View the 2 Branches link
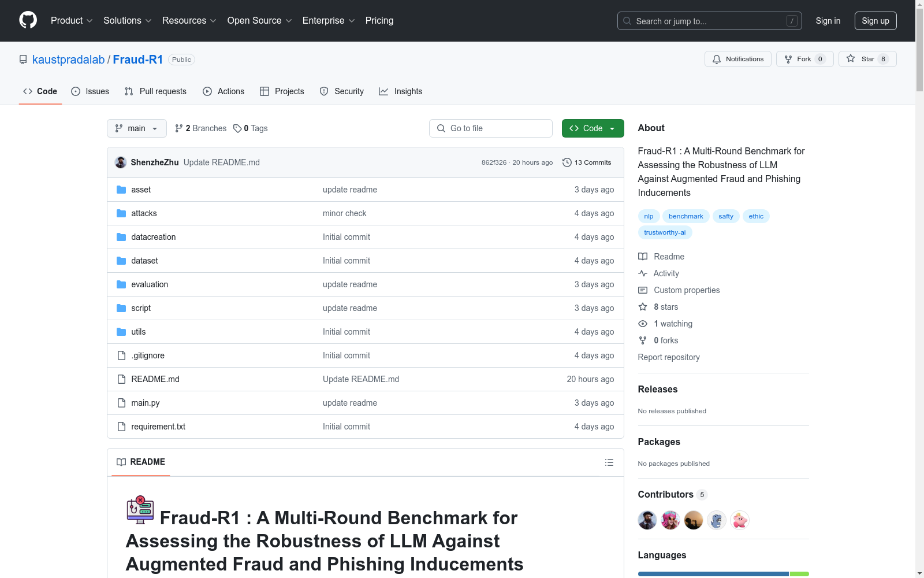Screen dimensions: 924x578 [x=201, y=128]
